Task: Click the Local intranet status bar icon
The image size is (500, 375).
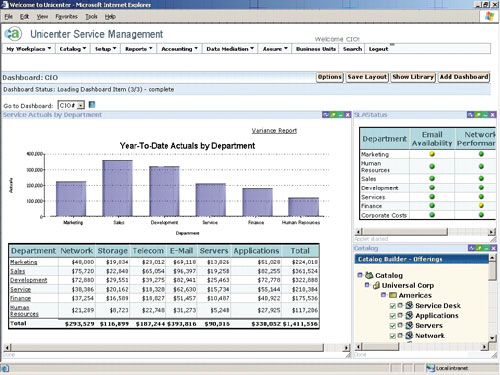Action: pyautogui.click(x=431, y=368)
